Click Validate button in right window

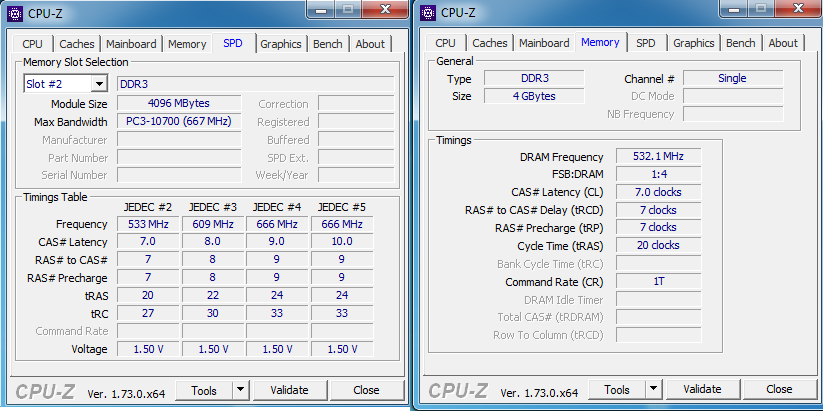tap(702, 389)
